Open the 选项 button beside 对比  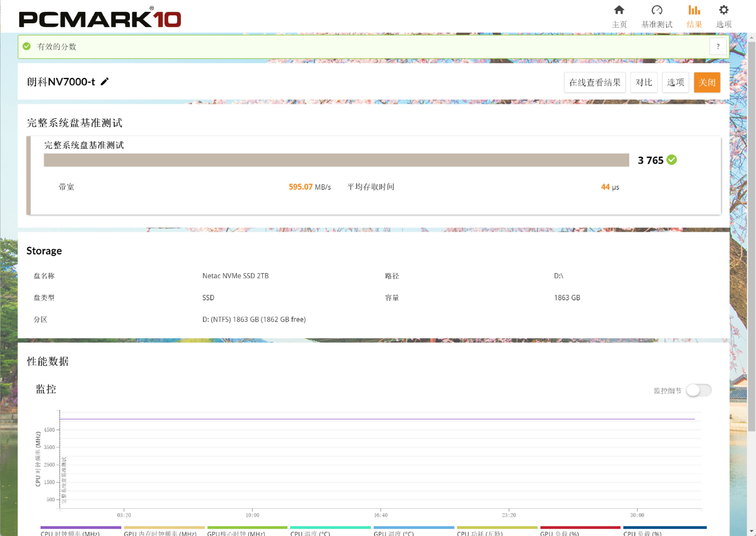pos(675,83)
